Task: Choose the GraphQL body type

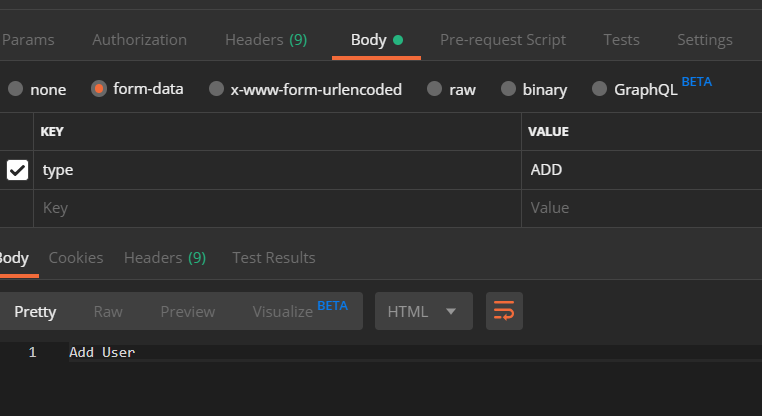Action: [599, 89]
